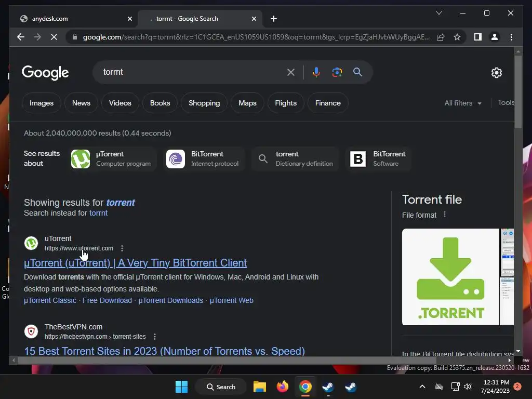The height and width of the screenshot is (399, 532).
Task: Clear the Google search box
Action: (291, 72)
